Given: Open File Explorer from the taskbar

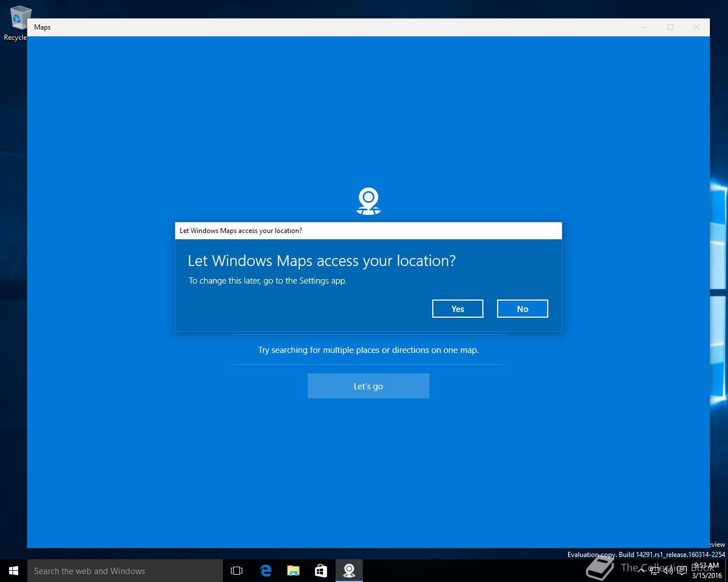Looking at the screenshot, I should coord(293,571).
